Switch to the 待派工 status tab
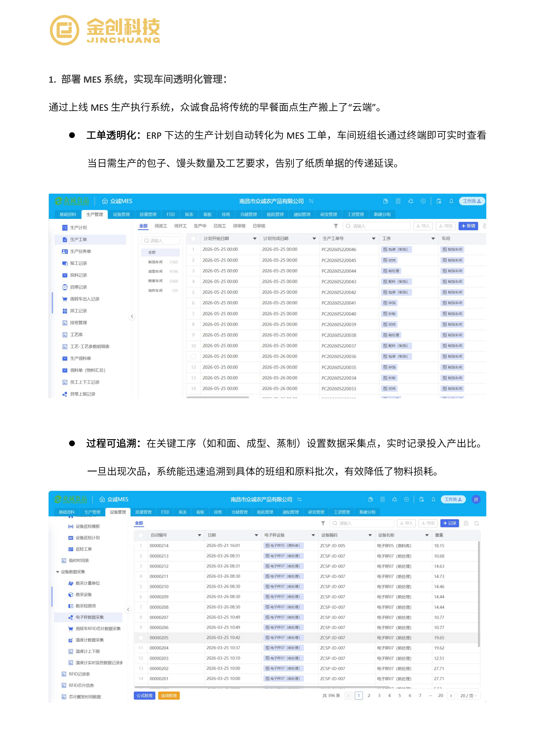Viewport: 535px width, 756px height. (161, 226)
